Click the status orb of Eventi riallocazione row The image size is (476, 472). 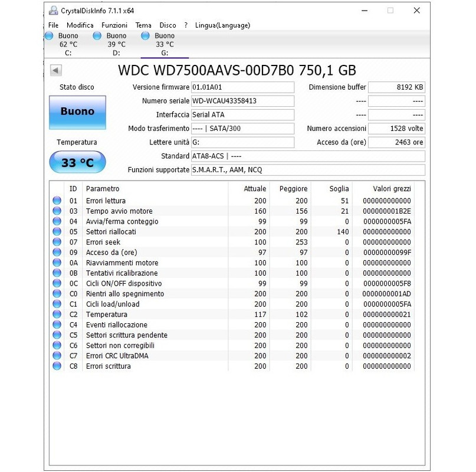point(57,324)
